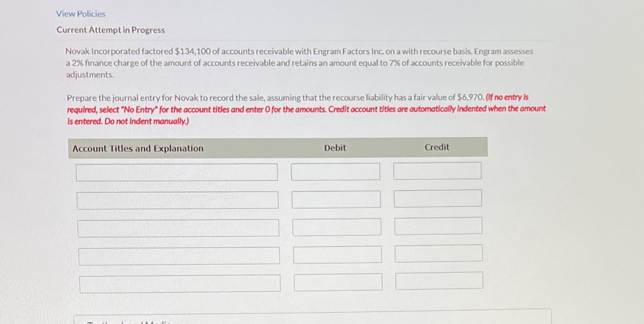Click the first row Credit amount field
This screenshot has width=644, height=324.
point(437,171)
